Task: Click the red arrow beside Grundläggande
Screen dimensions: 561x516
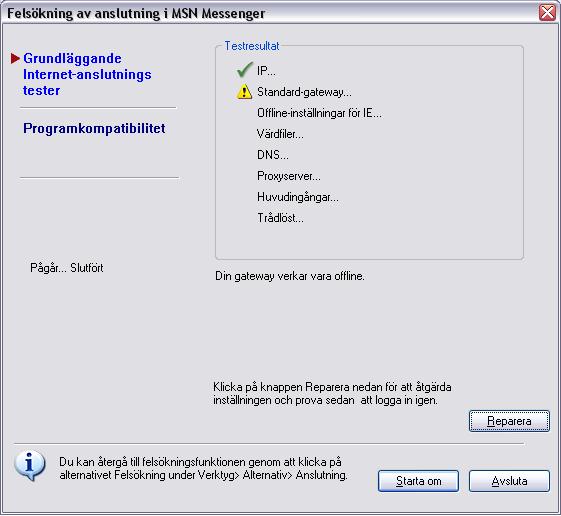Action: pyautogui.click(x=15, y=58)
